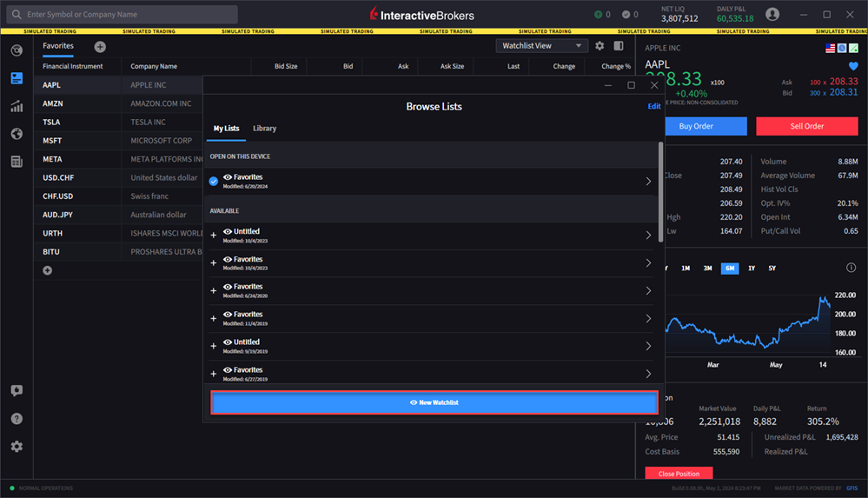Open GFIS market data link
This screenshot has height=498, width=868.
click(852, 488)
